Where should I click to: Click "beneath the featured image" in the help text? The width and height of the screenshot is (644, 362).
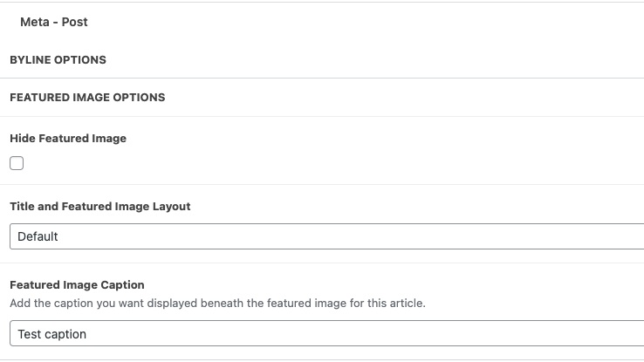click(x=270, y=304)
